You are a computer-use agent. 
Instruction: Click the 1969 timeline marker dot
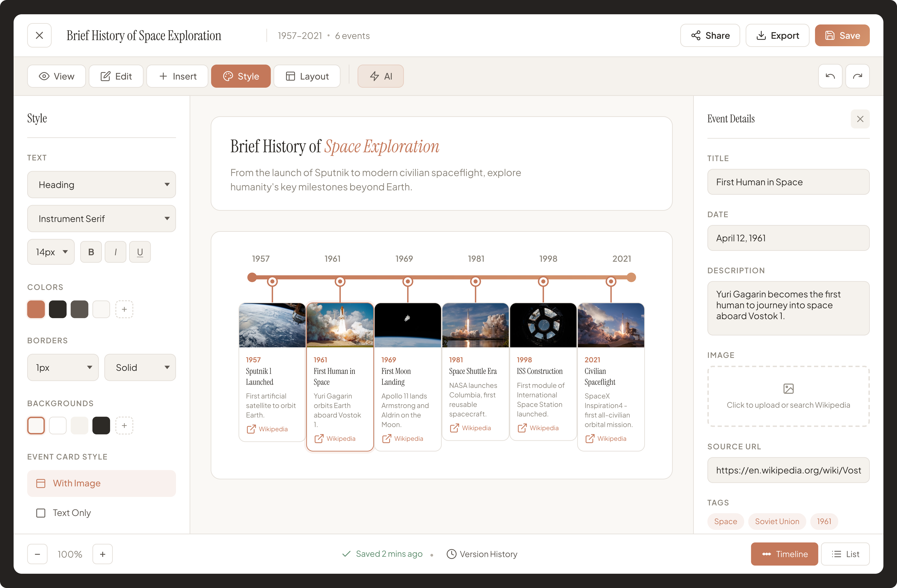(x=408, y=281)
